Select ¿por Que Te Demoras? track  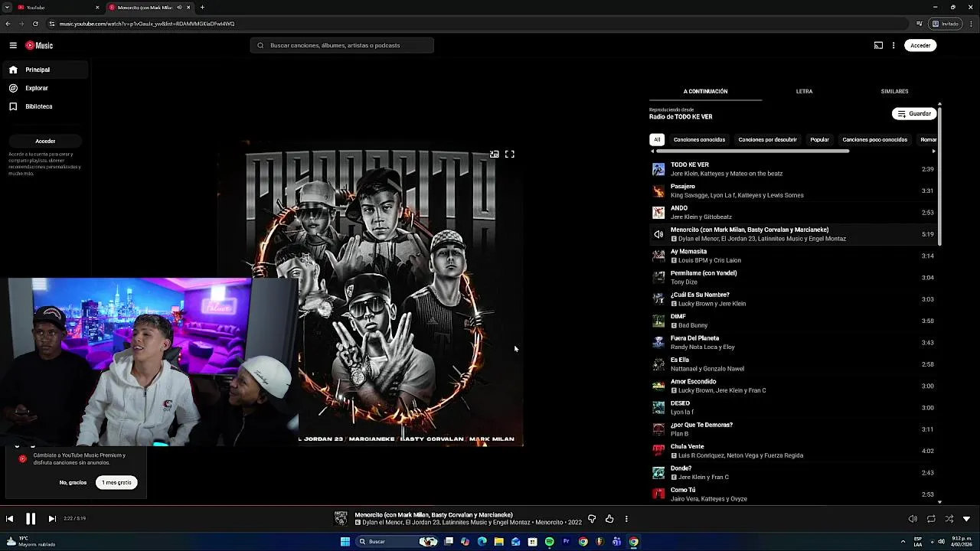point(793,429)
